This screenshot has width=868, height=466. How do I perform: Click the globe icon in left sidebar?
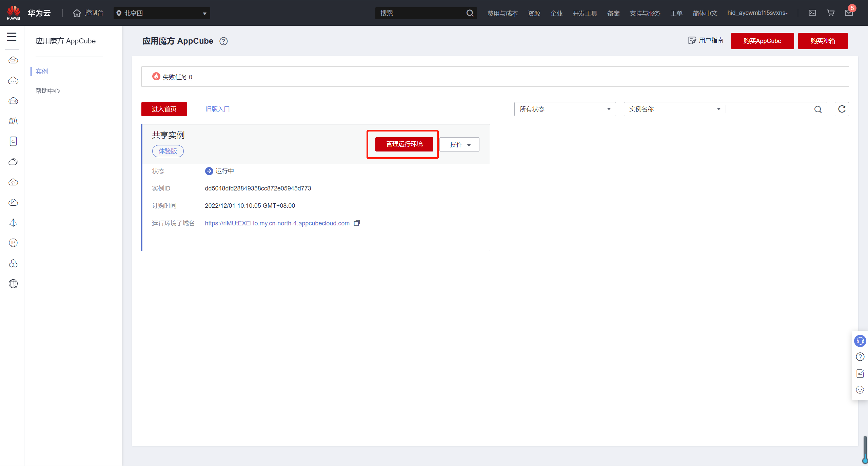point(13,284)
